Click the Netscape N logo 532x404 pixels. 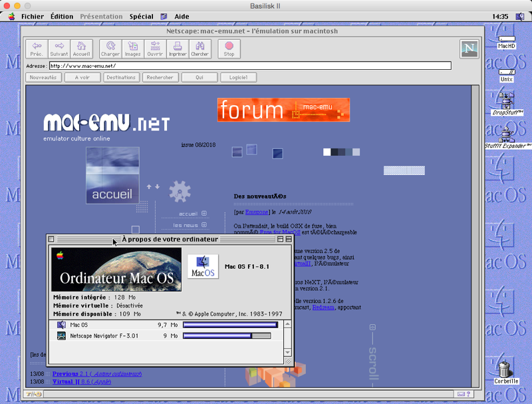coord(469,49)
